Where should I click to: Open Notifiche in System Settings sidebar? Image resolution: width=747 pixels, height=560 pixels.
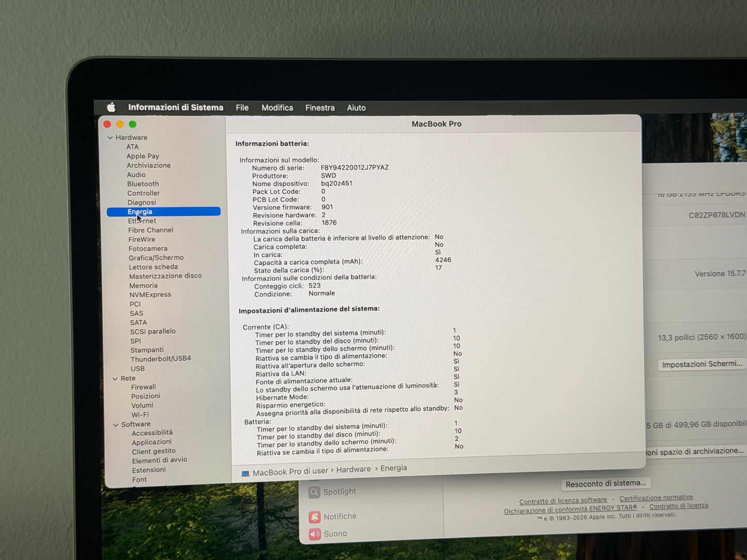point(333,516)
